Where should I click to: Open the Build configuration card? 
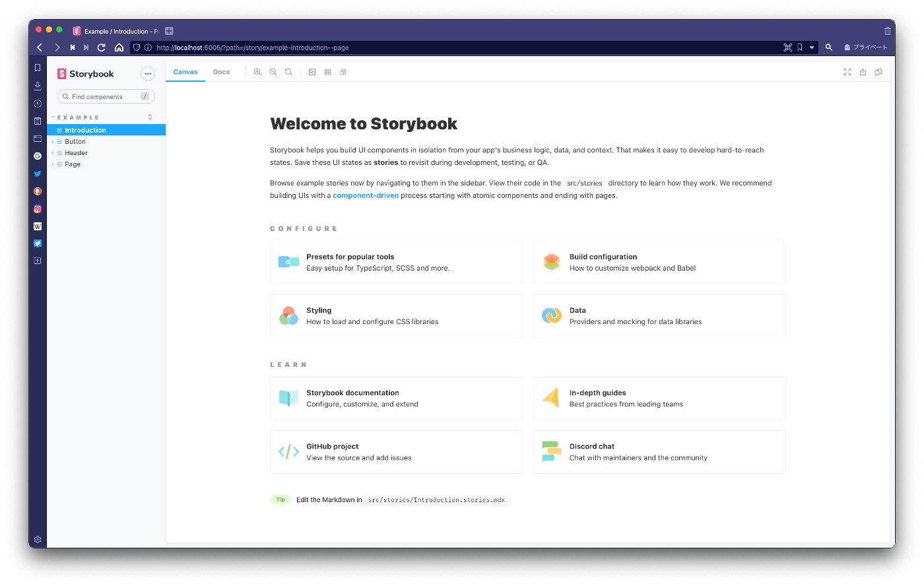(x=659, y=263)
